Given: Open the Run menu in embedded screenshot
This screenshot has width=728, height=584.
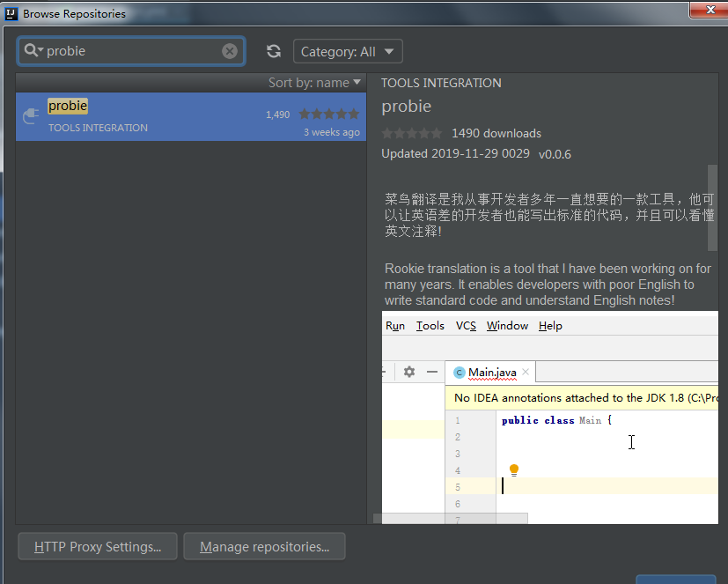Looking at the screenshot, I should tap(395, 326).
